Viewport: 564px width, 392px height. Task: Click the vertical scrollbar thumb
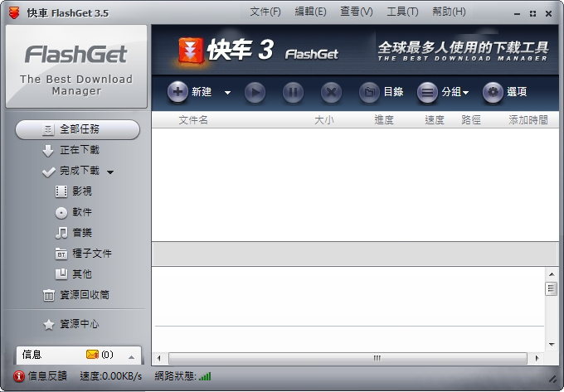[551, 288]
